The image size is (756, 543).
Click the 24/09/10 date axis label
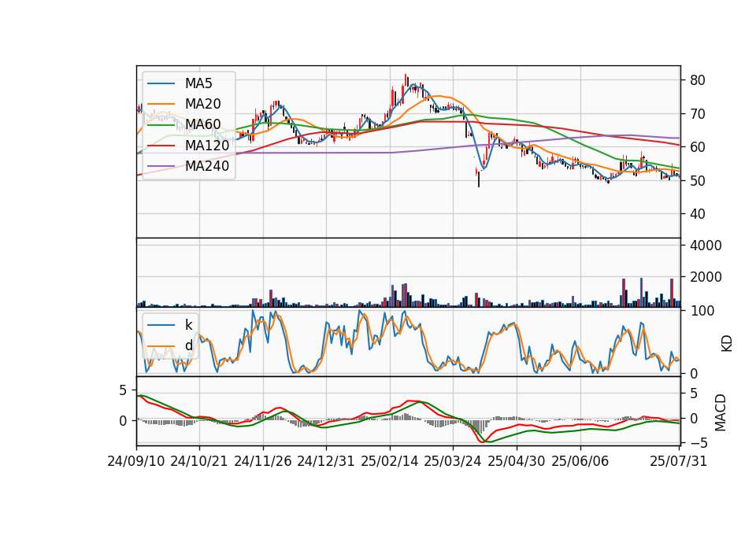tap(136, 462)
